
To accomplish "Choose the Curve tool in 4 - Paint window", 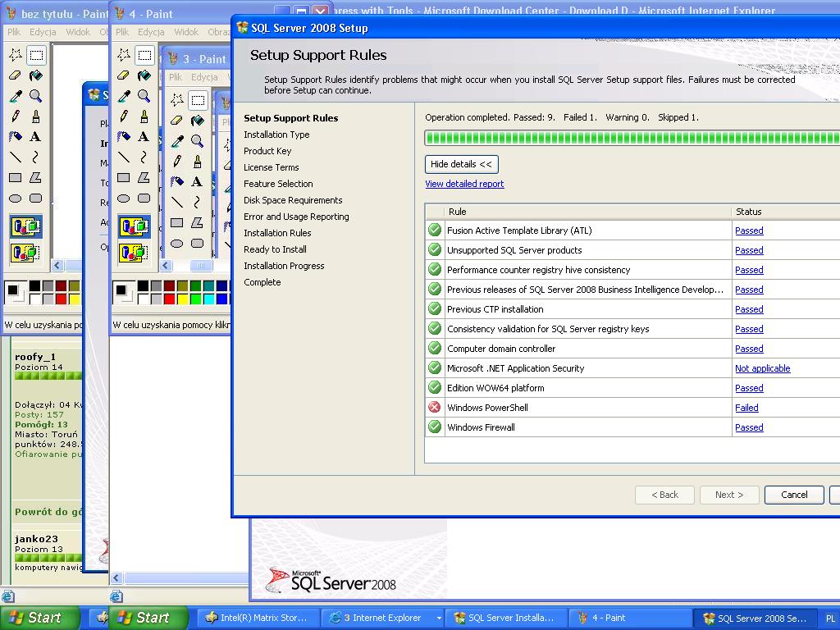I will [144, 157].
